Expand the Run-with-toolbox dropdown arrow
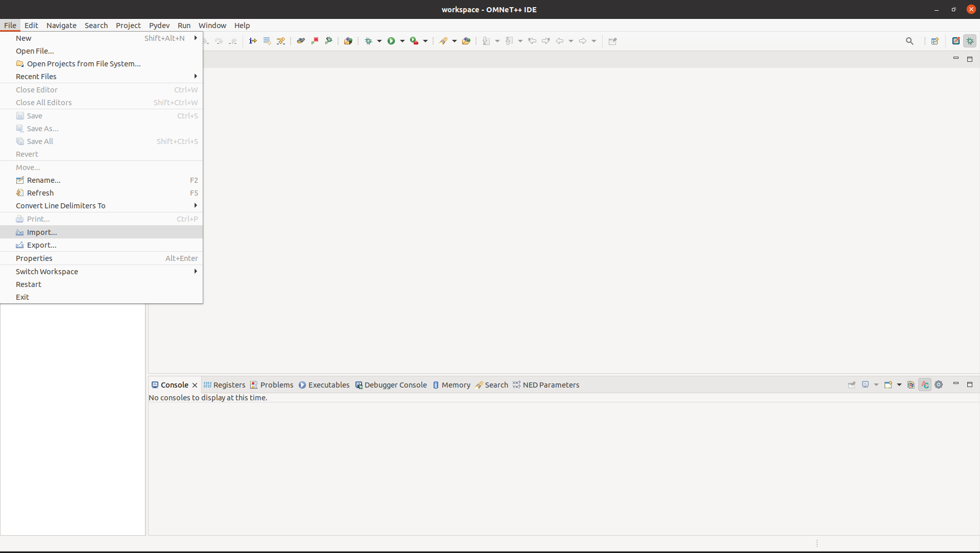980x553 pixels. pyautogui.click(x=425, y=41)
